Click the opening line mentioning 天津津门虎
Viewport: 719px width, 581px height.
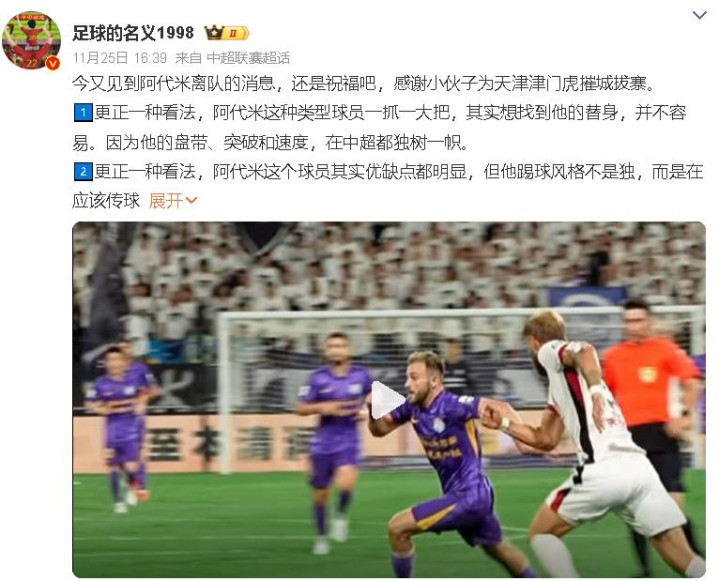pyautogui.click(x=365, y=83)
